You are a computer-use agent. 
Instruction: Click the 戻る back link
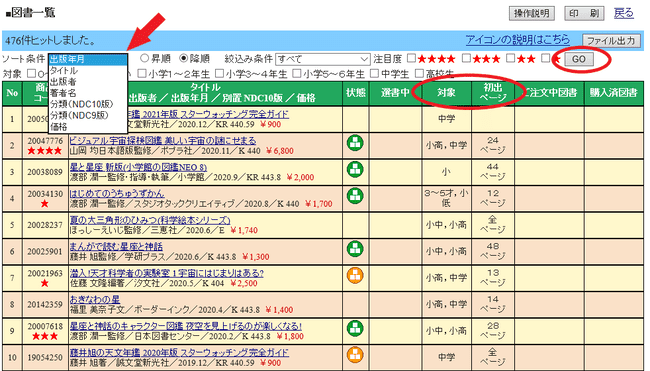623,13
